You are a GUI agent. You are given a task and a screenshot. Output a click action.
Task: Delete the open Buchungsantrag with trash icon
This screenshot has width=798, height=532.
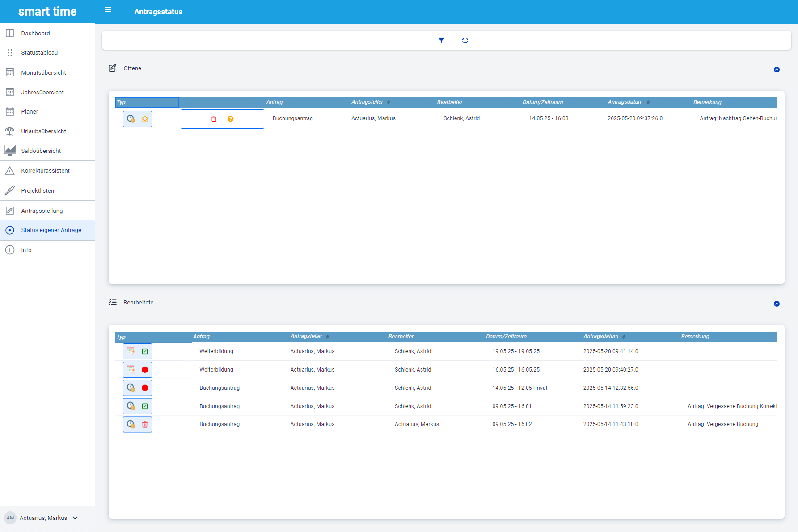(x=214, y=119)
